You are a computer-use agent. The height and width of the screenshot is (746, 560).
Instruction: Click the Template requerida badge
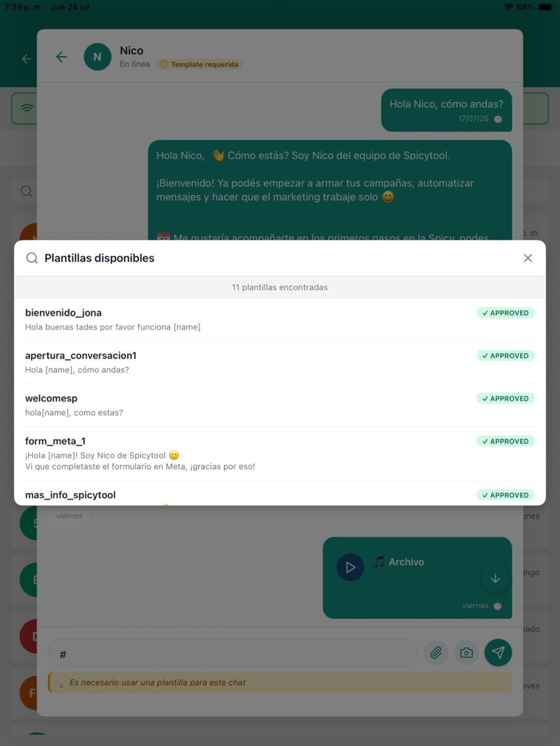pyautogui.click(x=200, y=64)
